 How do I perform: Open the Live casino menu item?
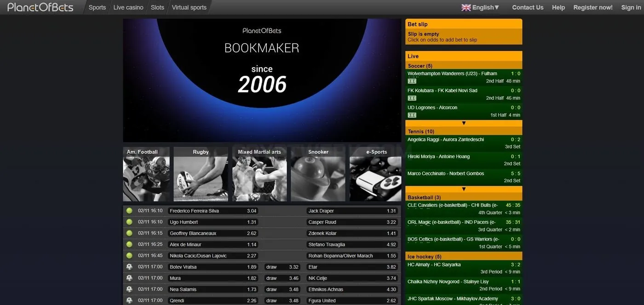[x=128, y=7]
